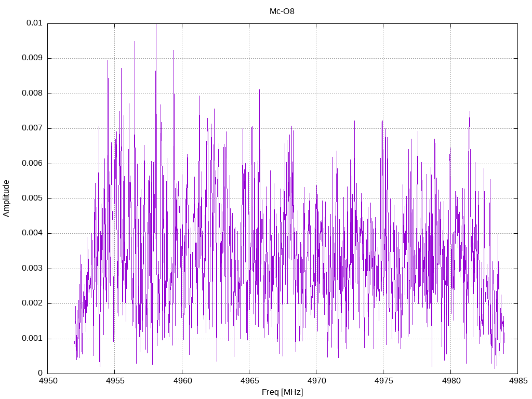Click the 0.002 y-axis tick label

(32, 303)
